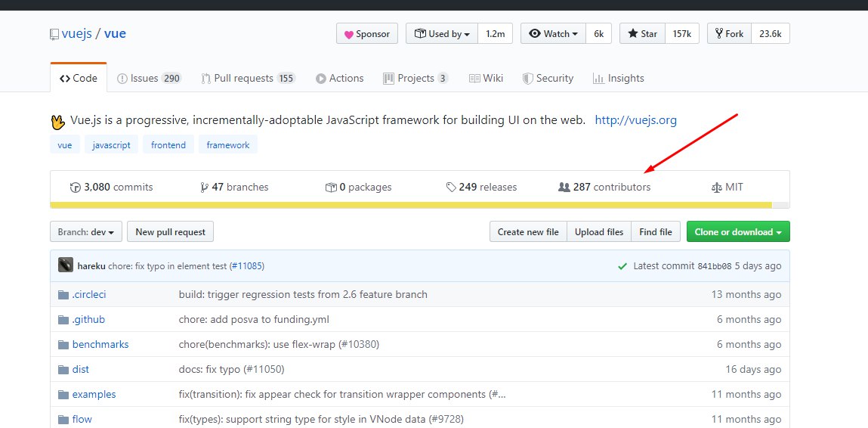Click the folder icon beside .circleci
Image resolution: width=868 pixels, height=428 pixels.
pos(63,294)
